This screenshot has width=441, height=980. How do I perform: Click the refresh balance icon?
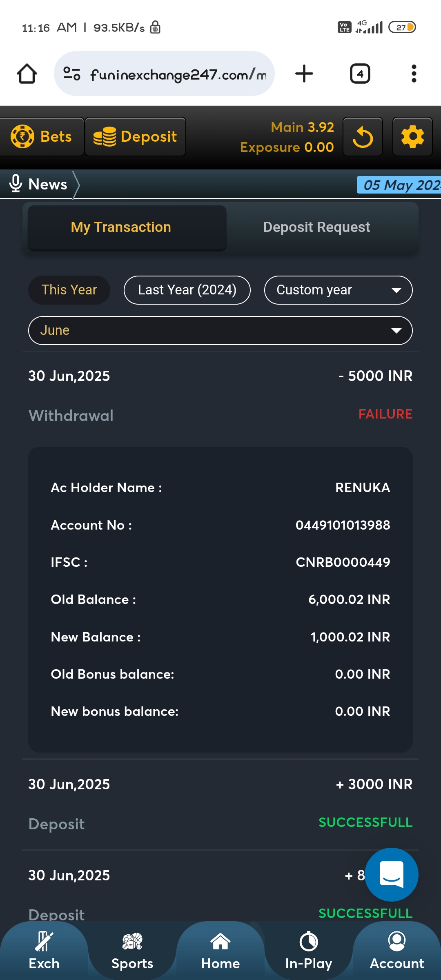tap(363, 137)
